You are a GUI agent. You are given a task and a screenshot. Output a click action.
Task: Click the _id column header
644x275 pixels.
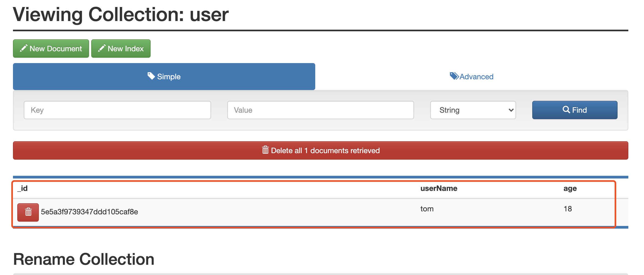pos(23,188)
